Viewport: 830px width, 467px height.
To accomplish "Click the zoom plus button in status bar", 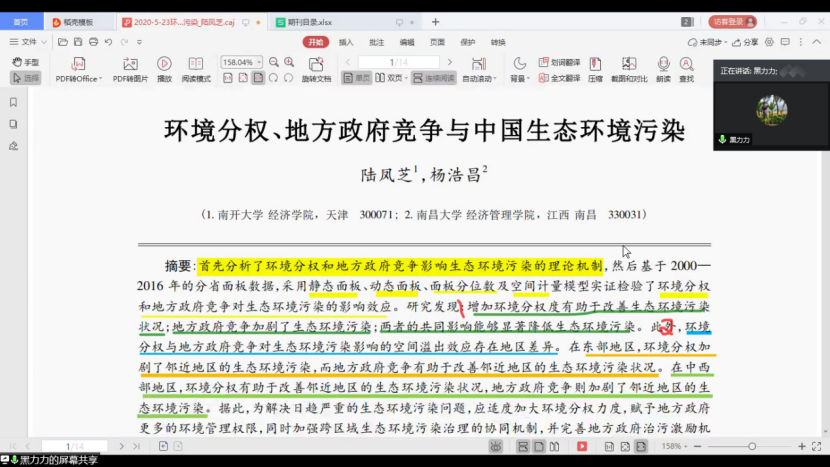I will [x=802, y=447].
